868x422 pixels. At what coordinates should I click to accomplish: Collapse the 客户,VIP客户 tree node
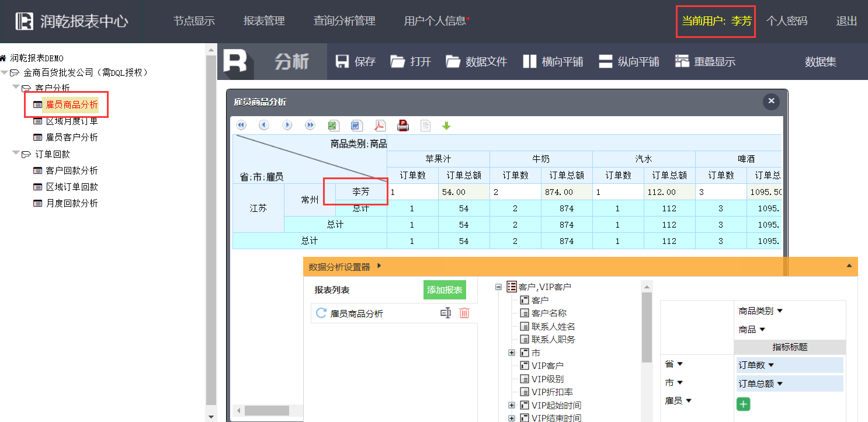[498, 287]
